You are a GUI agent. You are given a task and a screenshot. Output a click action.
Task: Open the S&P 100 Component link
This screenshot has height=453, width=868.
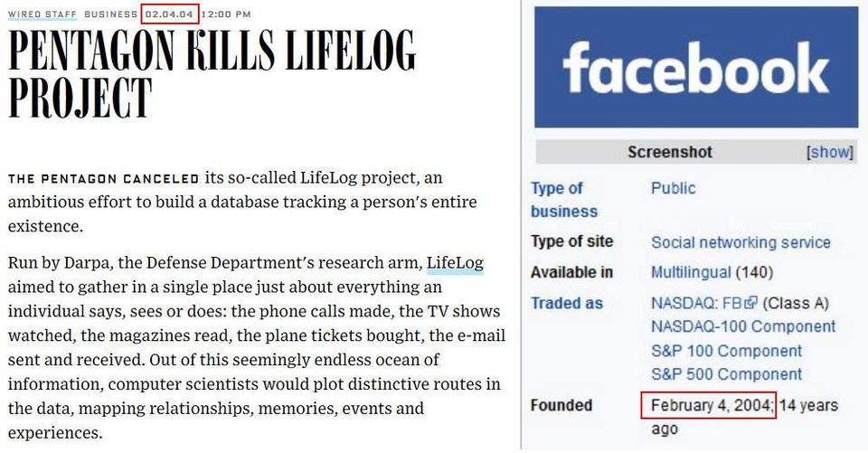coord(726,351)
